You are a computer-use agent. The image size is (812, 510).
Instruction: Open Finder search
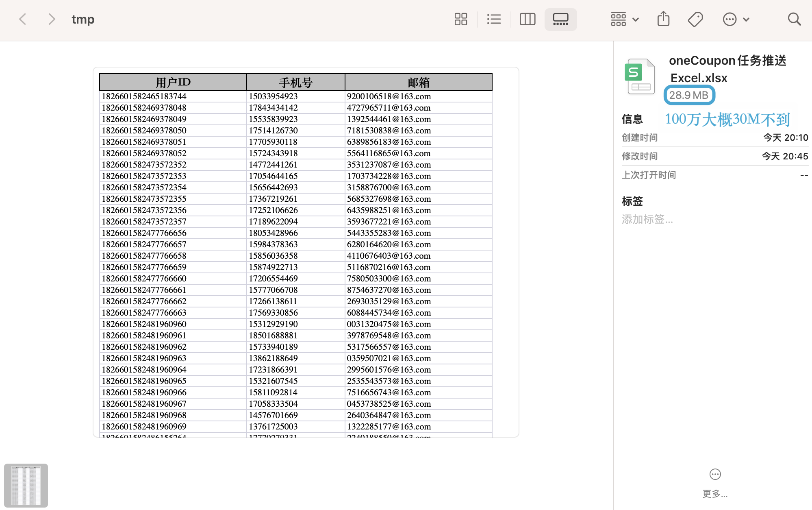point(794,19)
